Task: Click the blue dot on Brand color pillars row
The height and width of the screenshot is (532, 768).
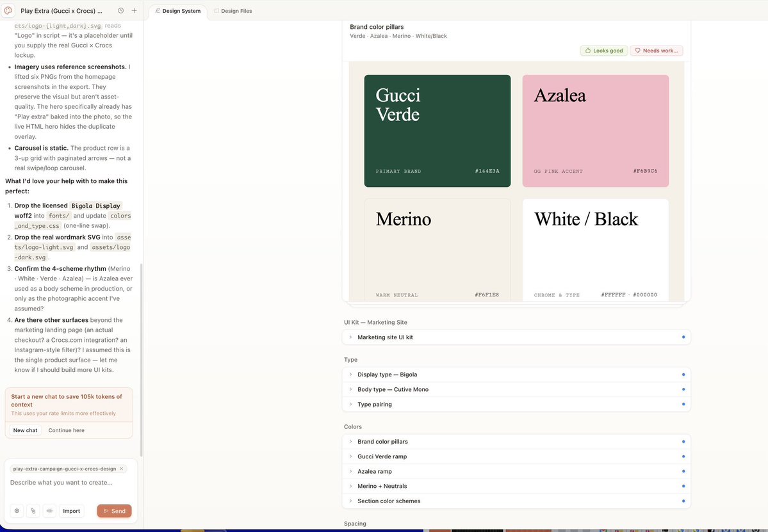Action: [683, 442]
